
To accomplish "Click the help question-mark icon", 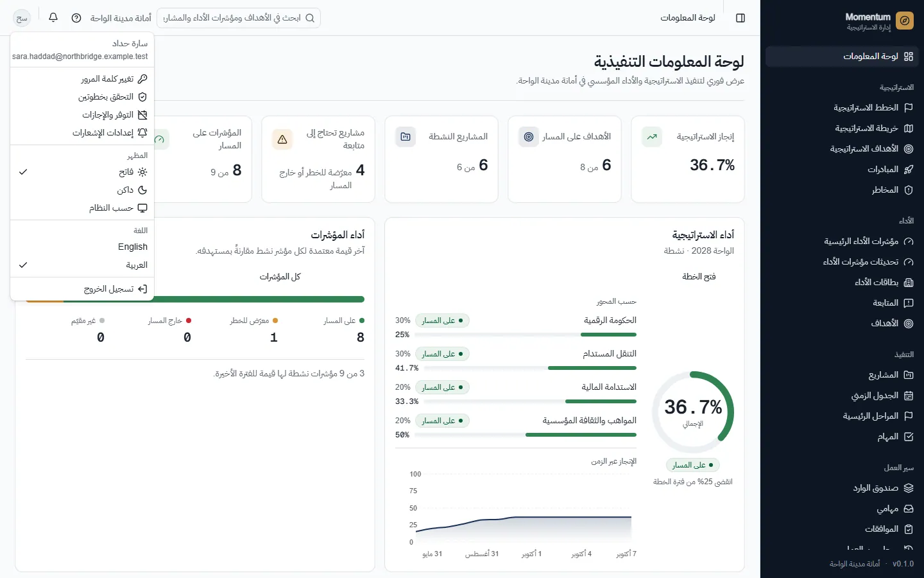I will tap(76, 18).
